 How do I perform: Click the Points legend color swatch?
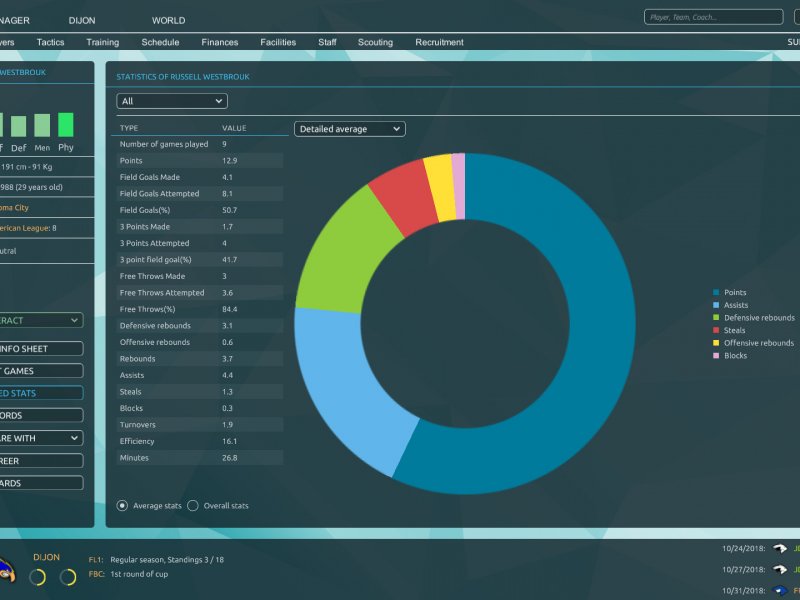pyautogui.click(x=716, y=292)
